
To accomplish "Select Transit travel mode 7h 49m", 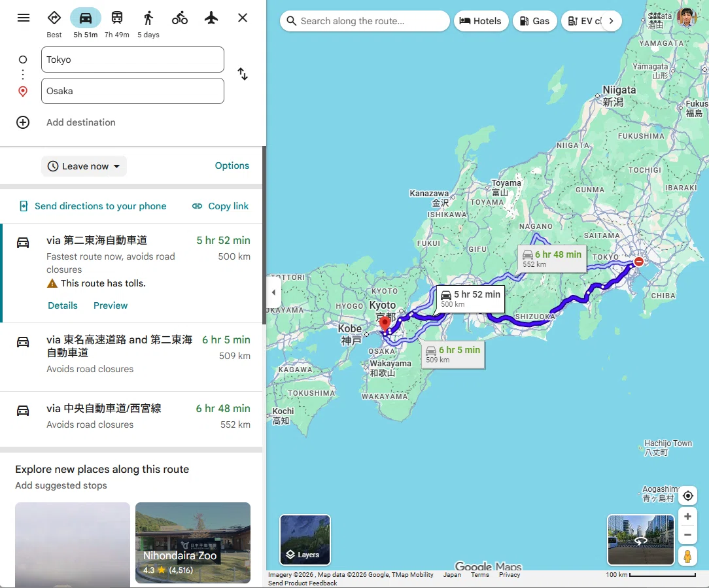I will pyautogui.click(x=116, y=24).
